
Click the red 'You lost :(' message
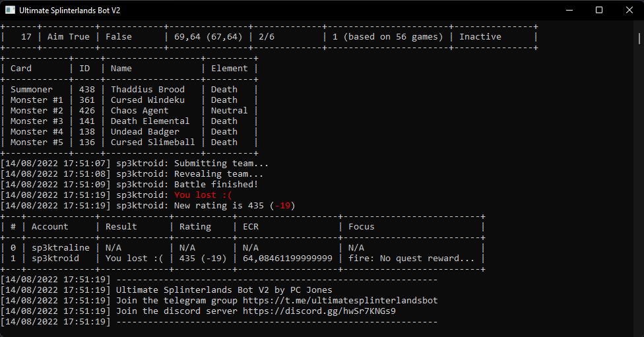tap(203, 195)
